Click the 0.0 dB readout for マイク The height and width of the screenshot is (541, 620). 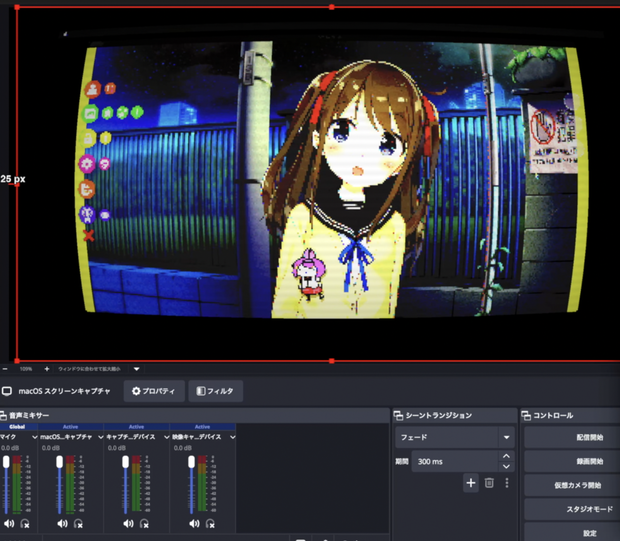point(10,448)
